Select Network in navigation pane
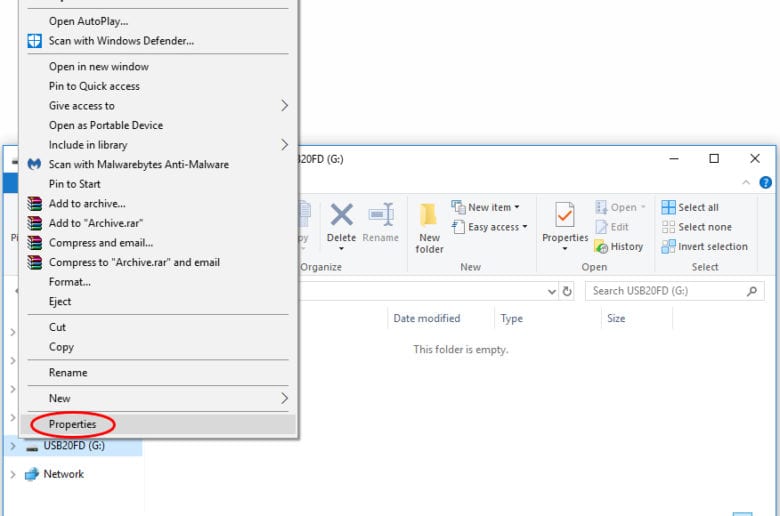 [x=63, y=474]
